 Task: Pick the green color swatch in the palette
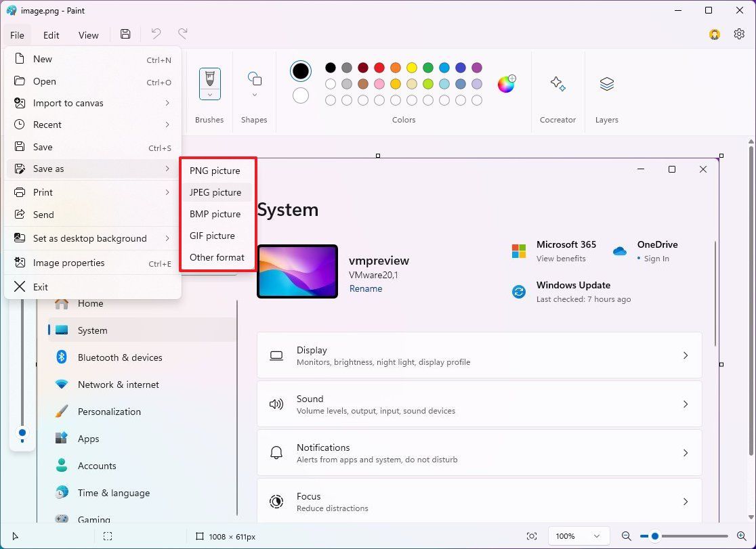pyautogui.click(x=427, y=68)
